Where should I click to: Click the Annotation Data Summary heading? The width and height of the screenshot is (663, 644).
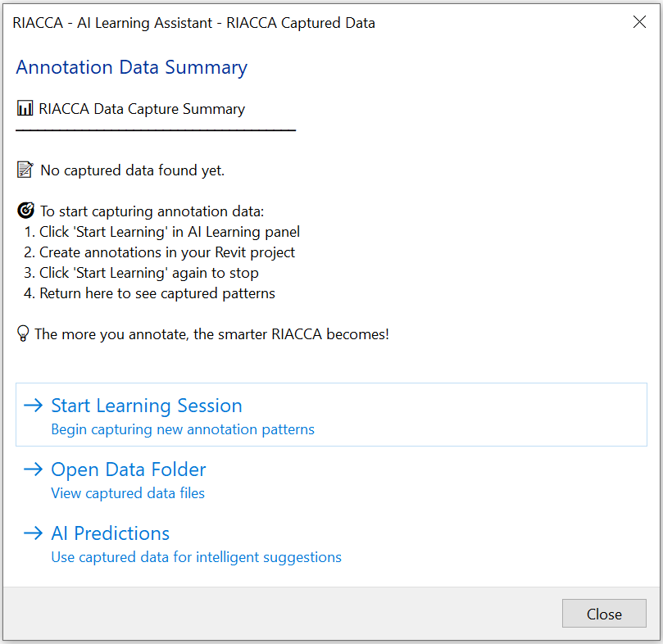(131, 67)
